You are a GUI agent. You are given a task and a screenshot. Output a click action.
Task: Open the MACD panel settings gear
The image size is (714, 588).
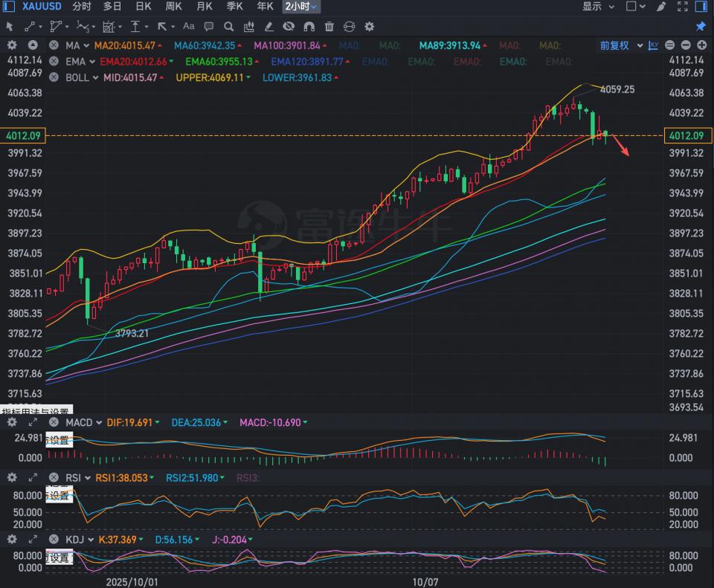pyautogui.click(x=12, y=422)
